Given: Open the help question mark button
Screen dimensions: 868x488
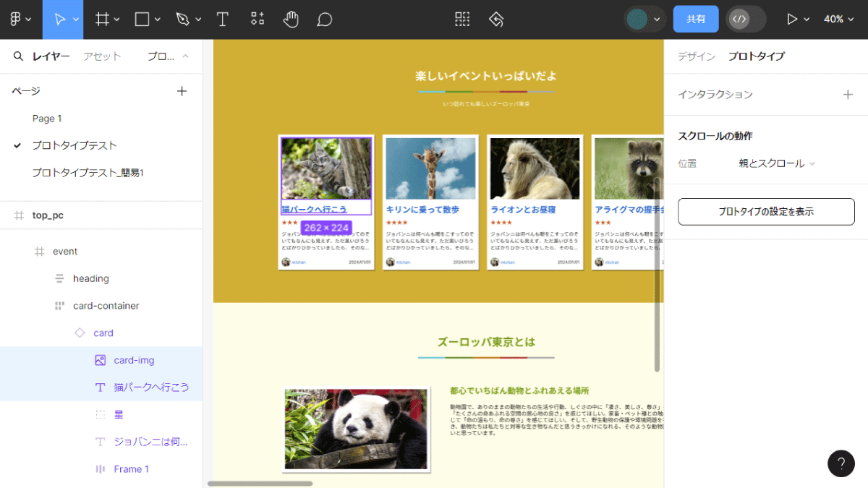Looking at the screenshot, I should click(841, 463).
